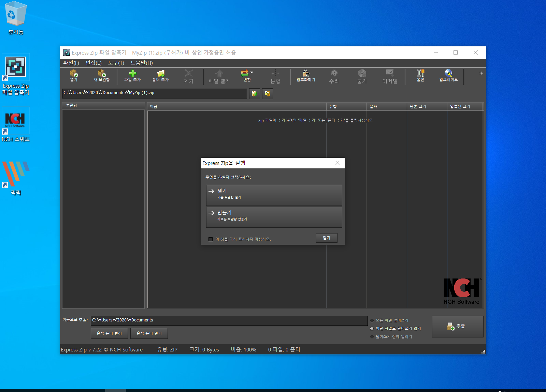
Task: Click the 열기 (Open) toolbar icon
Action: (x=74, y=76)
